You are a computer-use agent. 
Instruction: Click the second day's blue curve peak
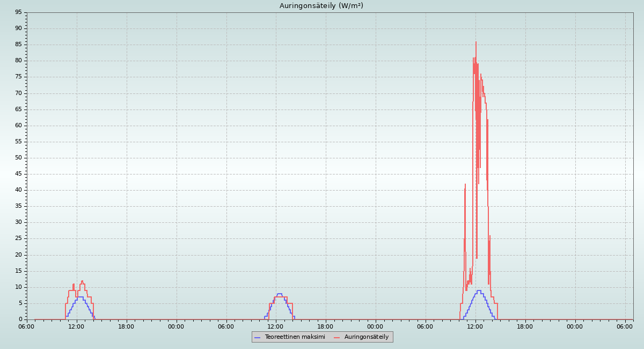pos(279,294)
